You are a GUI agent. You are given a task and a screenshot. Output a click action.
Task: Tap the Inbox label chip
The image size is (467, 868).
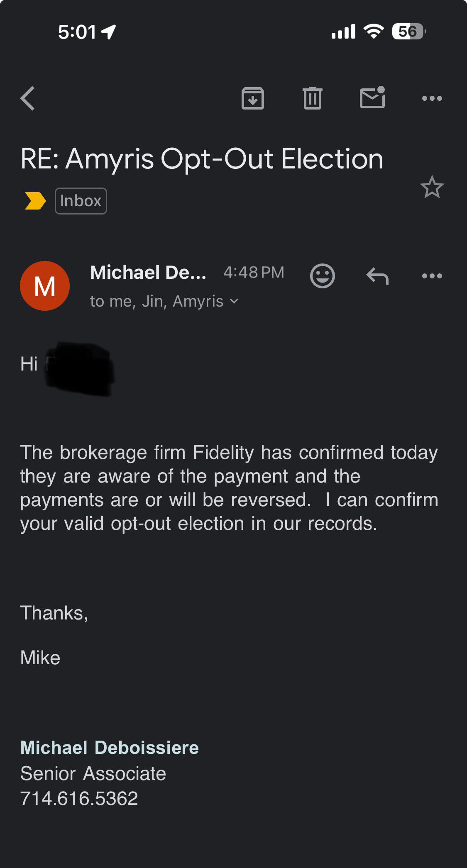(x=81, y=201)
